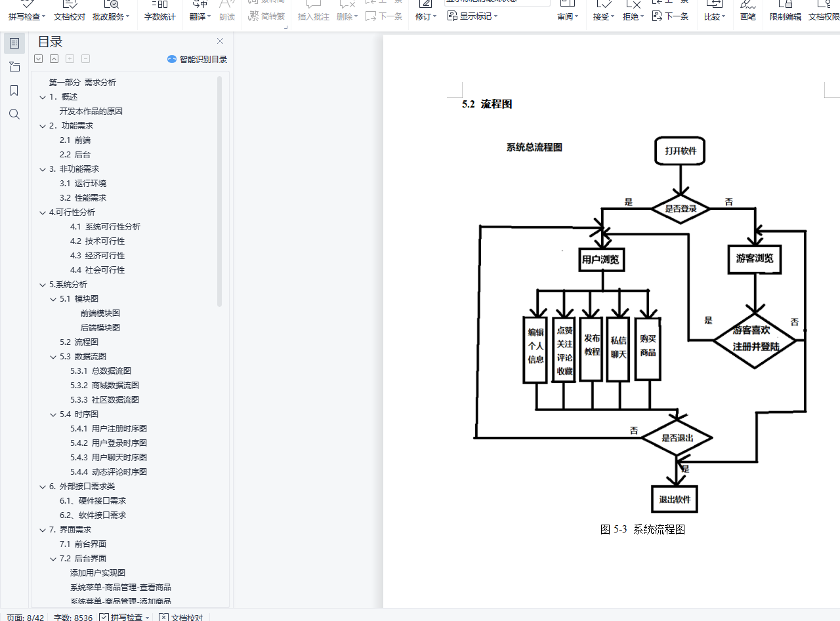Select the outline icon in the left sidebar
Viewport: 840px width, 621px height.
pyautogui.click(x=14, y=43)
